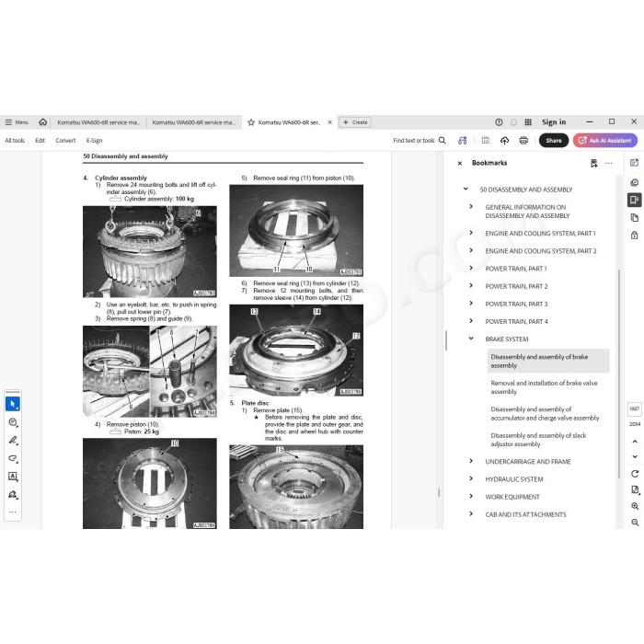Go to next page with down arrow

635,456
